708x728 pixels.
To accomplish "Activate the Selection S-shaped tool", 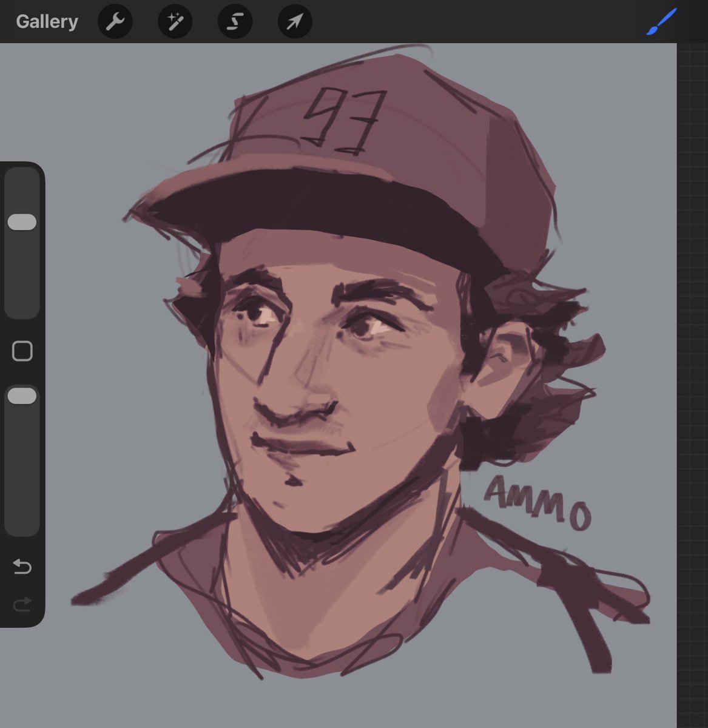I will tap(235, 22).
